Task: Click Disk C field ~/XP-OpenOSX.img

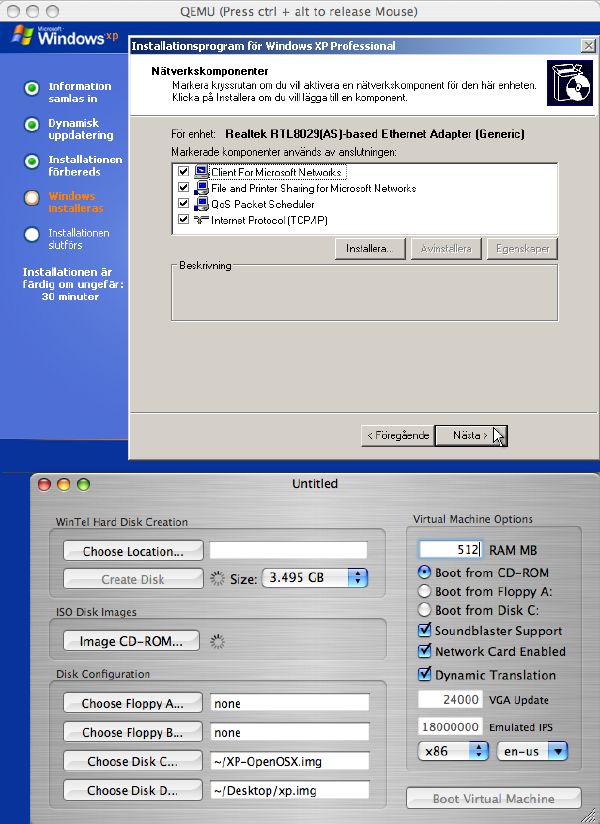Action: pyautogui.click(x=290, y=761)
